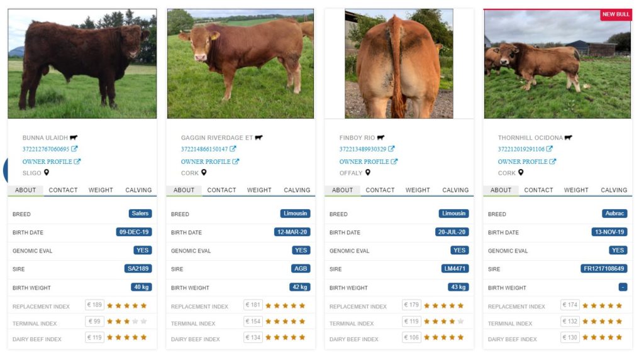Click Salers breed badge
The height and width of the screenshot is (353, 644).
[140, 214]
